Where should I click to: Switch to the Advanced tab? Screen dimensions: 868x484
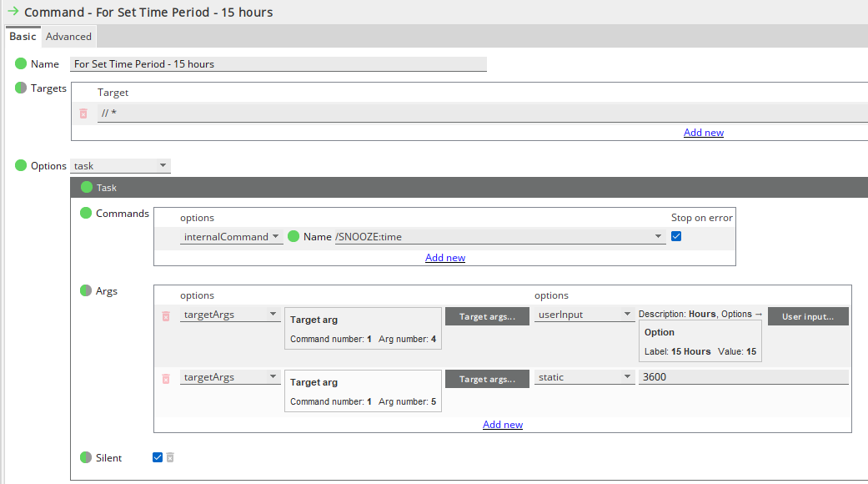(69, 37)
